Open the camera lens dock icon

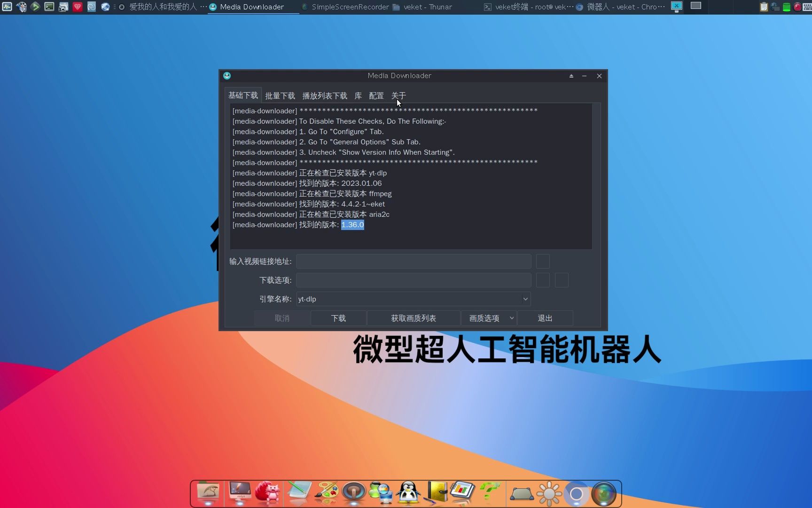604,494
